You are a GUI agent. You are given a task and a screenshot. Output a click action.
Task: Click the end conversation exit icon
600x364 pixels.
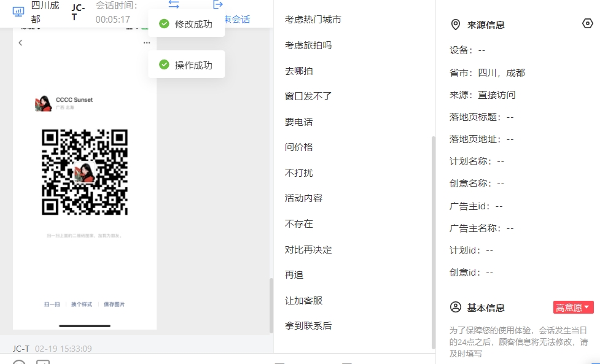coord(218,4)
